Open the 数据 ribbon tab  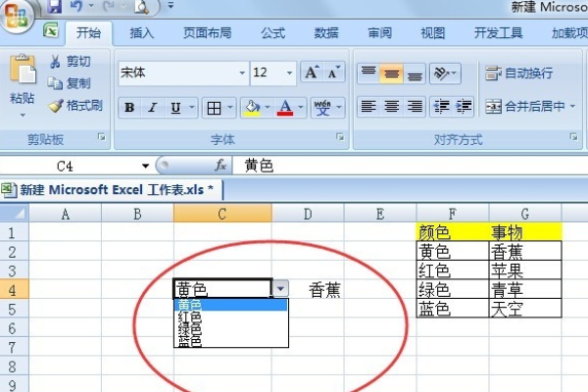click(x=326, y=33)
